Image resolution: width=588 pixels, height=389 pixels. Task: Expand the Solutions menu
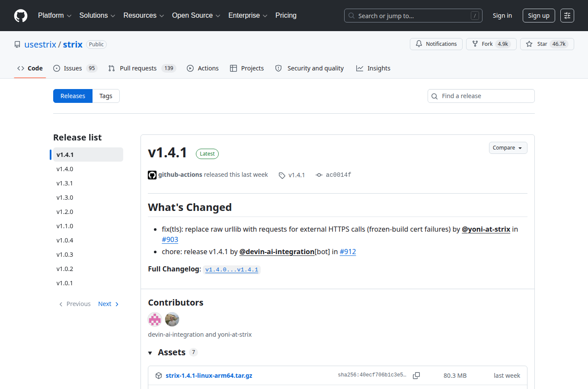tap(97, 16)
